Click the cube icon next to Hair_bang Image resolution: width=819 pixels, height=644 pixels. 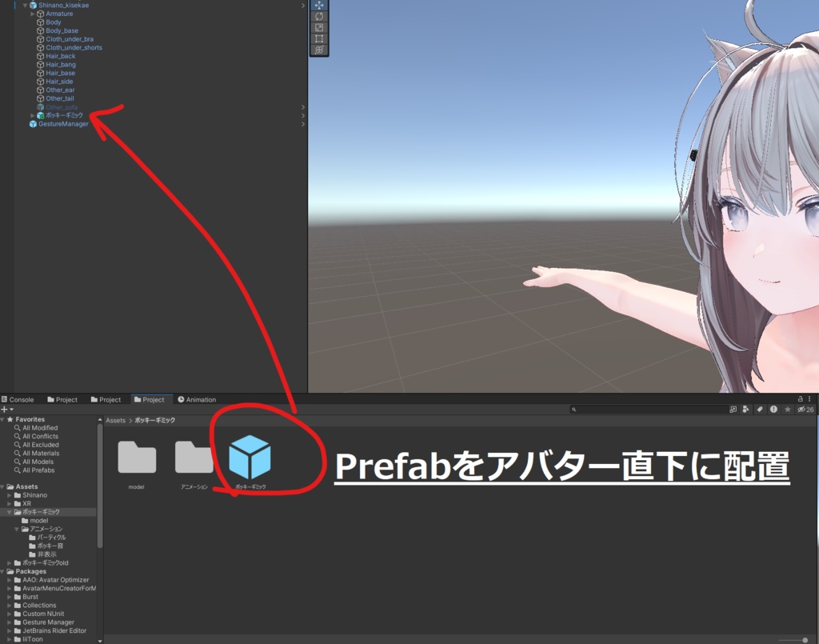(x=40, y=65)
